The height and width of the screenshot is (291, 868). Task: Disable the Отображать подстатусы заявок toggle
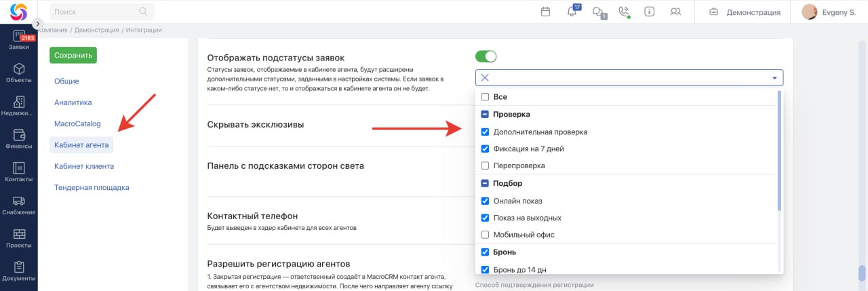[486, 56]
